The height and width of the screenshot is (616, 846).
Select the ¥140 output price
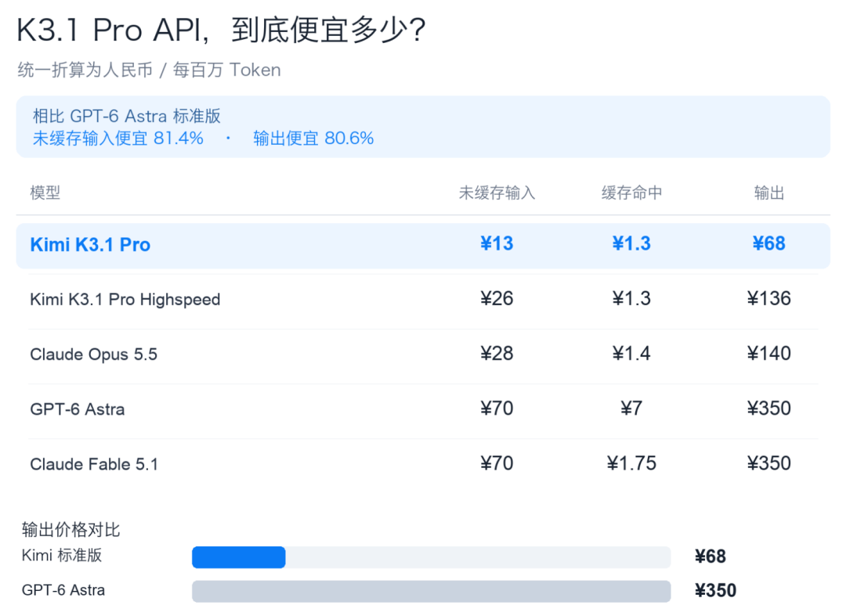click(x=769, y=354)
